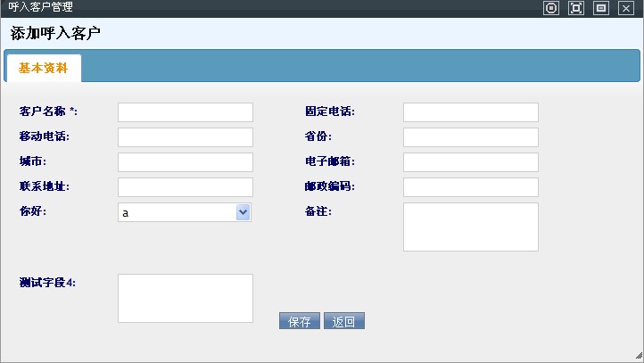
Task: Click inside the 测试字段4 text area
Action: (186, 298)
